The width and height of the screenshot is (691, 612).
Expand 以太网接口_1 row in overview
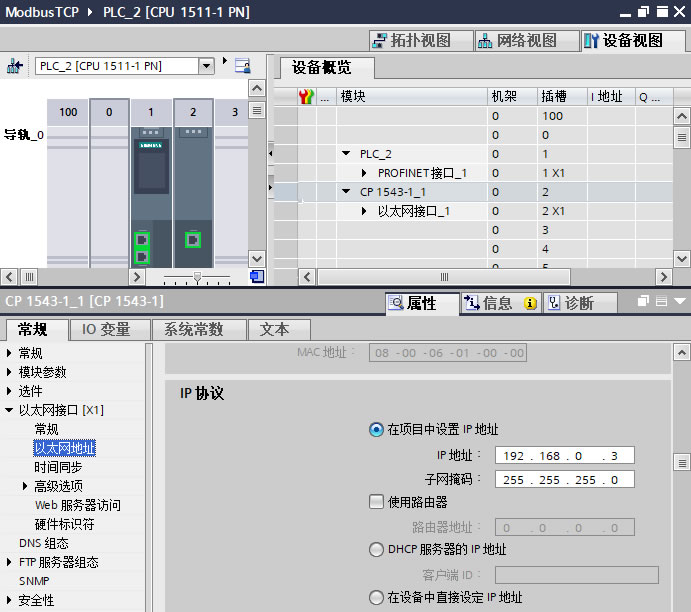[364, 211]
